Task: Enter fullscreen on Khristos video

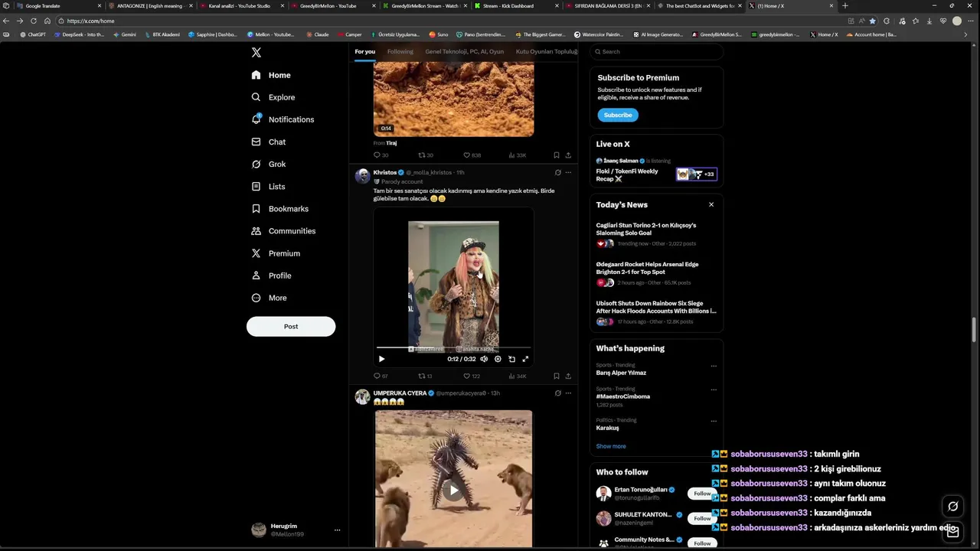Action: pyautogui.click(x=525, y=359)
